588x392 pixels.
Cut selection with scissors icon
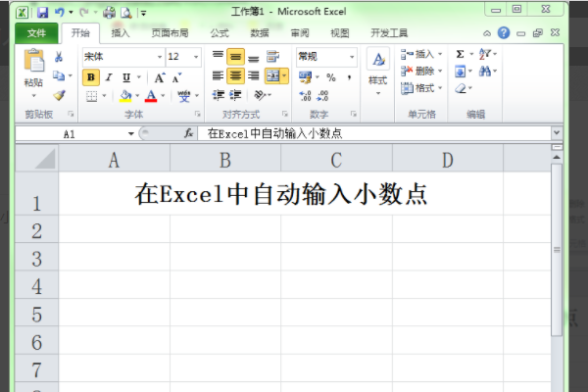[x=59, y=57]
